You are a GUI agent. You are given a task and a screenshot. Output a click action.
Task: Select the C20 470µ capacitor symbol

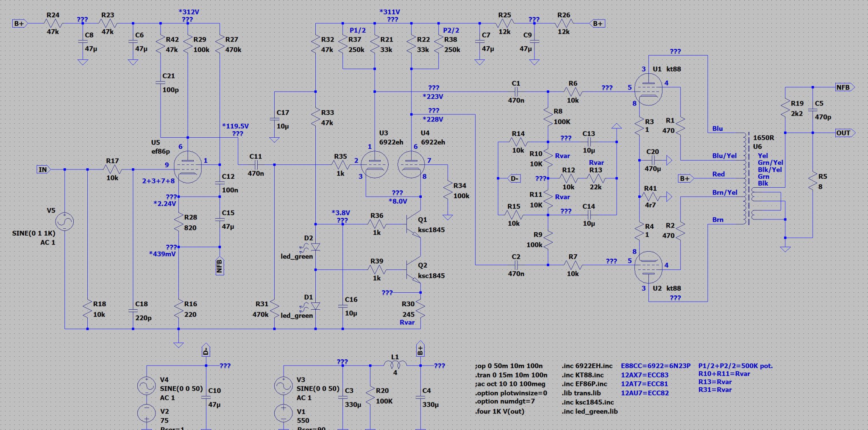coord(653,160)
